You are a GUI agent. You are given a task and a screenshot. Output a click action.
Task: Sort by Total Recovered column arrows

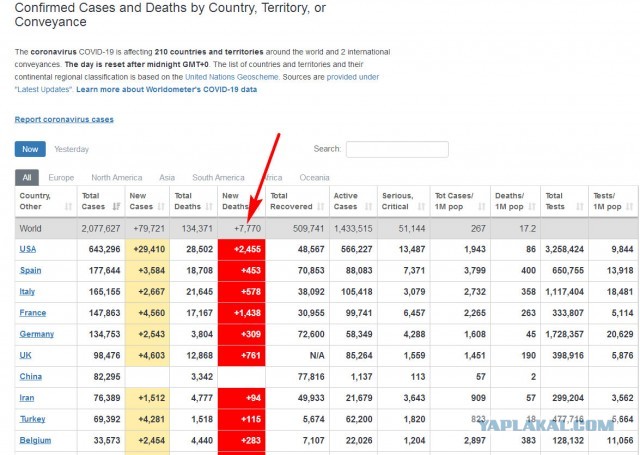coord(321,206)
